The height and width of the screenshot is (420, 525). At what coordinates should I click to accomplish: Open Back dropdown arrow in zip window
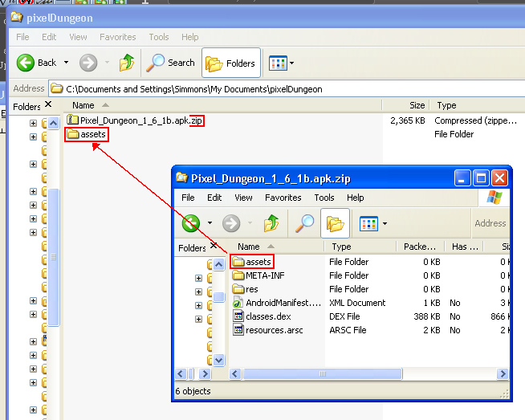point(210,223)
